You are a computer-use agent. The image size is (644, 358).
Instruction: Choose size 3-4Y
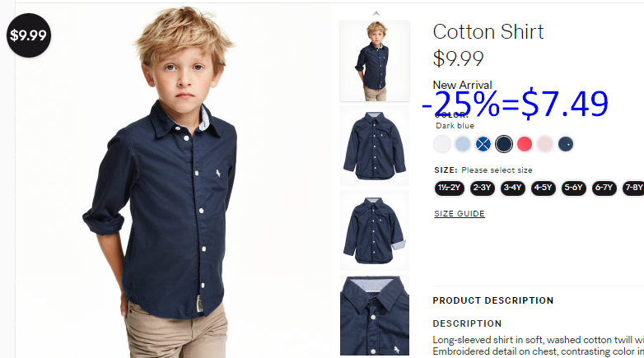point(512,188)
